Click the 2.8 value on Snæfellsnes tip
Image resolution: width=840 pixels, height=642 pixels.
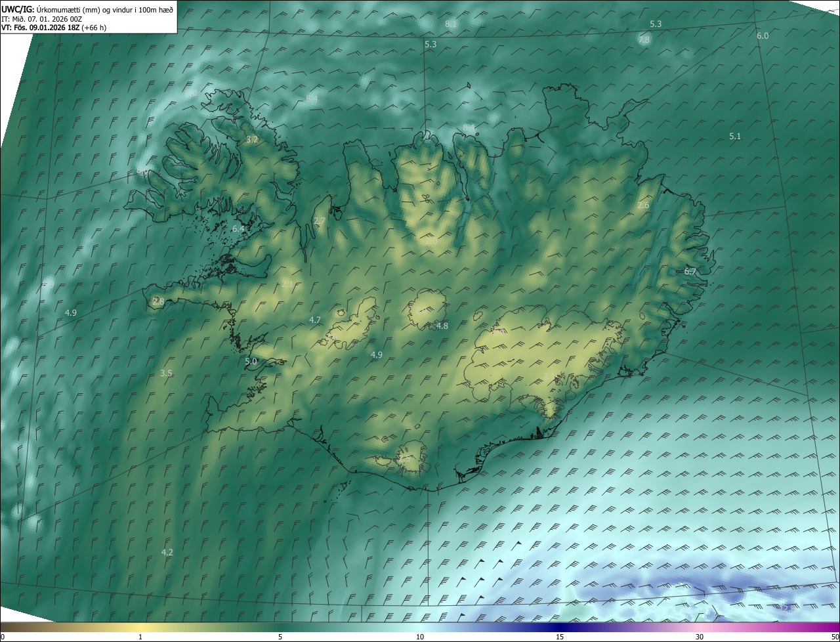(x=158, y=301)
